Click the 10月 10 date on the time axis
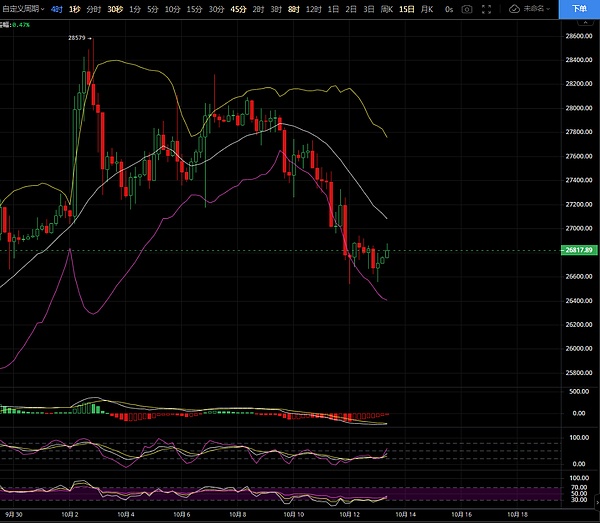Image resolution: width=600 pixels, height=523 pixels. (297, 516)
